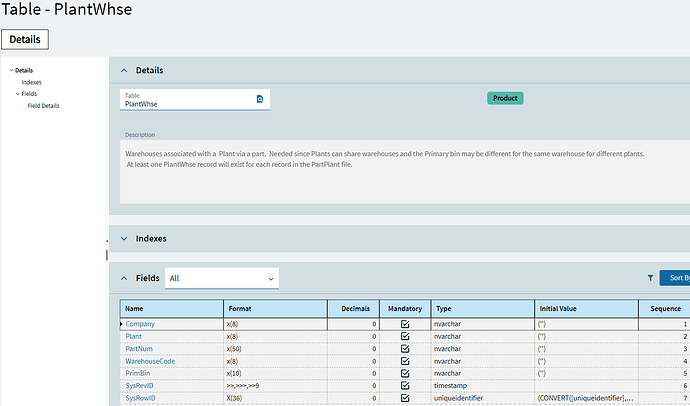The image size is (690, 406).
Task: Open the Fields 'All' filter dropdown
Action: point(222,278)
